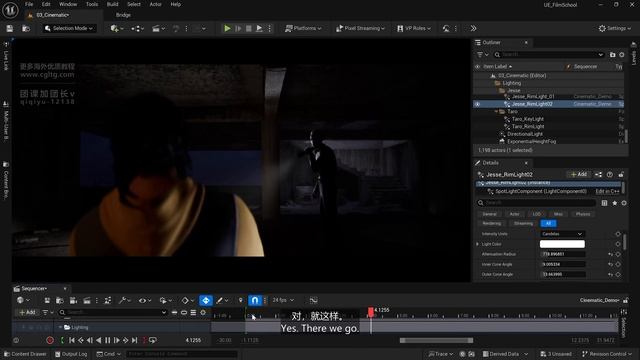
Task: Open Outliner settings gear icon
Action: click(622, 54)
